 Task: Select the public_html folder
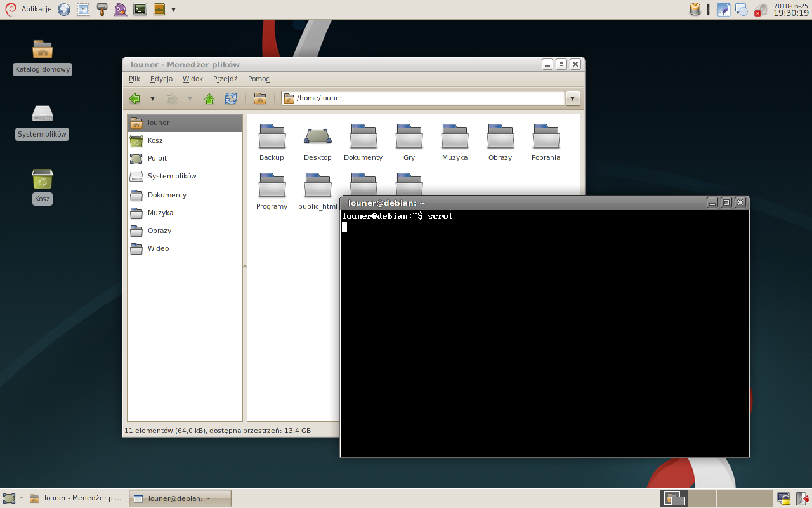(318, 191)
